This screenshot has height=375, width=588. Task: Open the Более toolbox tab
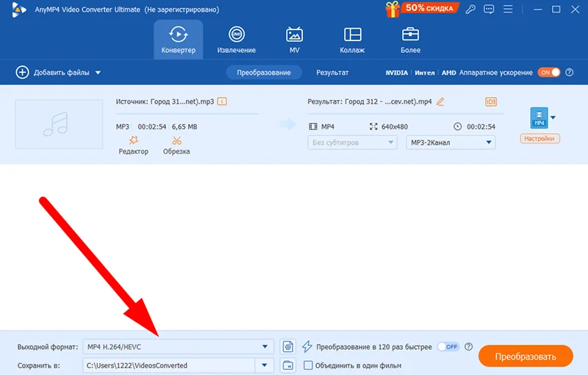click(x=410, y=40)
